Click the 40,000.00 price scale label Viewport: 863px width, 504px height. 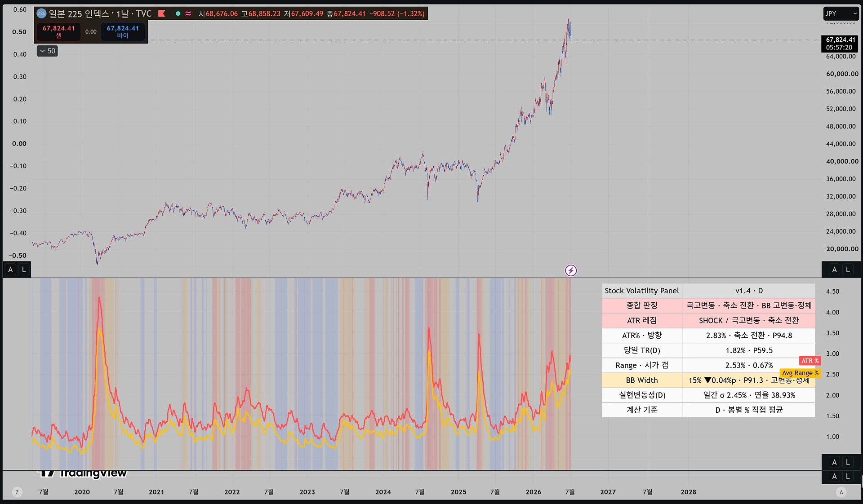[x=842, y=161]
